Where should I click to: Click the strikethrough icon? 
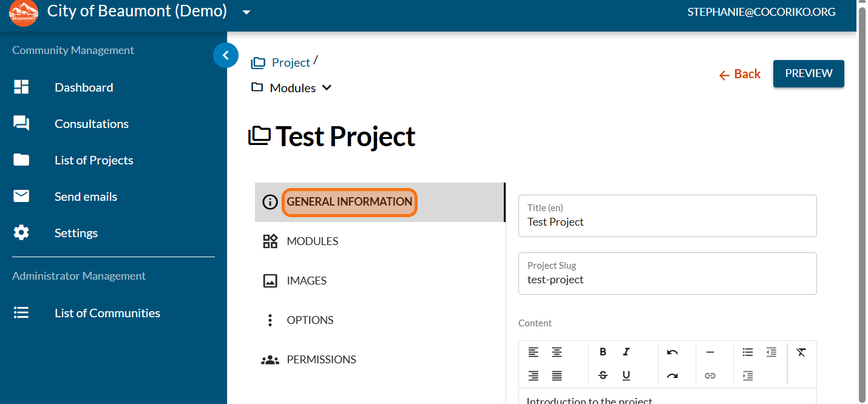pyautogui.click(x=603, y=375)
